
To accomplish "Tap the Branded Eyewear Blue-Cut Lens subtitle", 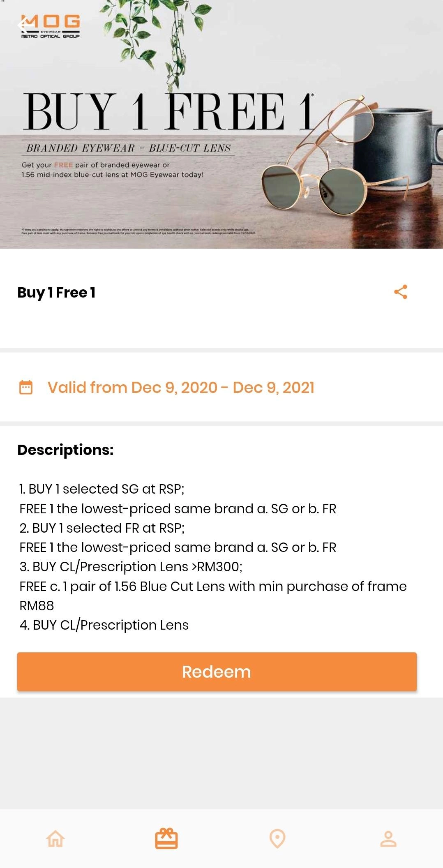I will (128, 148).
